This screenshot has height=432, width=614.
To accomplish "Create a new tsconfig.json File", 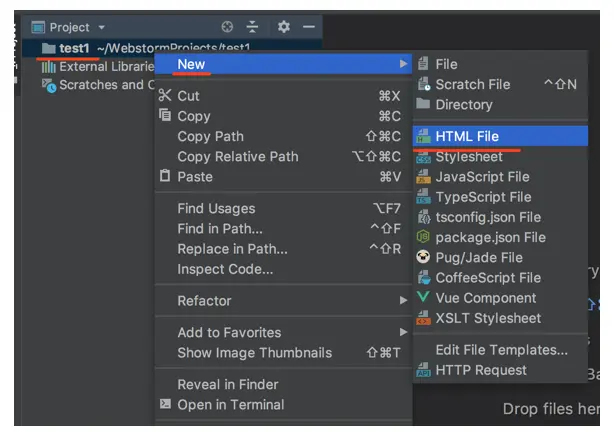I will point(500,217).
